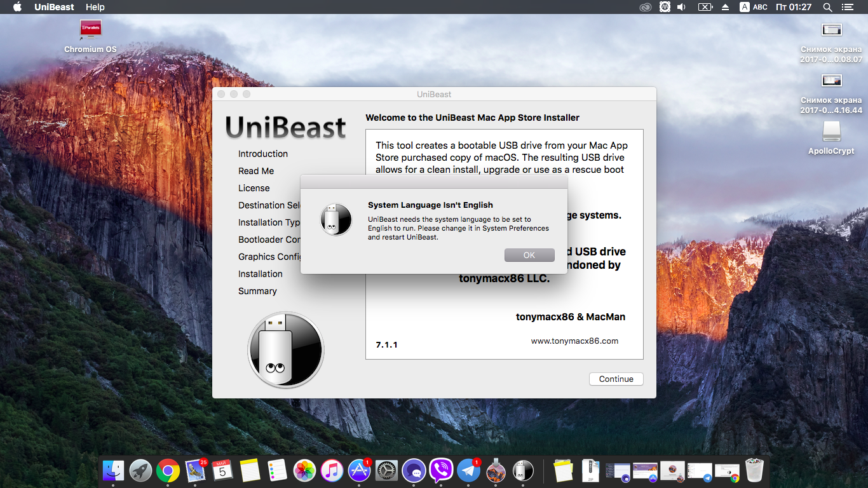This screenshot has width=868, height=488.
Task: Click the 'System Language Isn't English' heading
Action: click(x=430, y=205)
